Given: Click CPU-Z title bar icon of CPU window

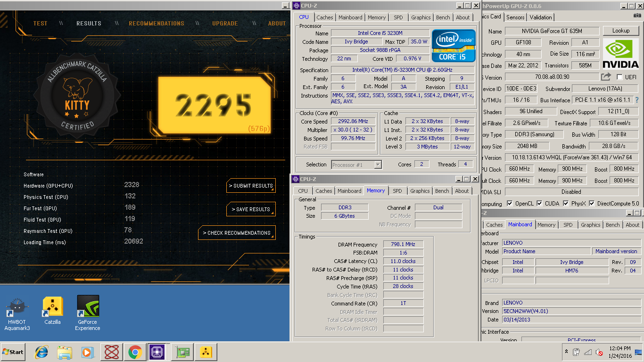Looking at the screenshot, I should [296, 6].
